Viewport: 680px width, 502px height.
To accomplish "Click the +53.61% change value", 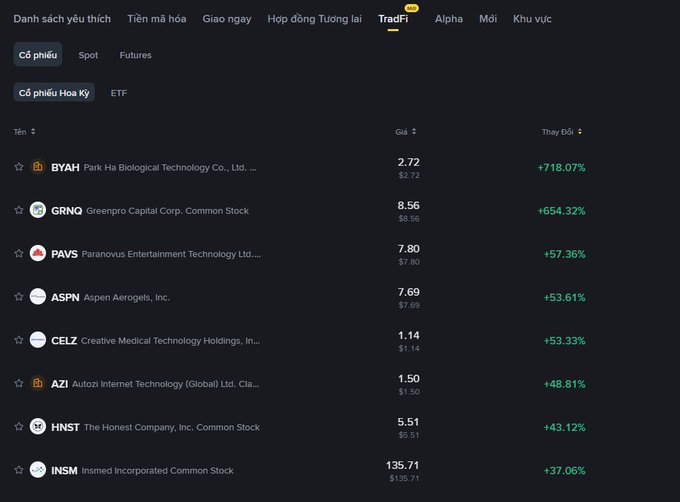I will [564, 297].
